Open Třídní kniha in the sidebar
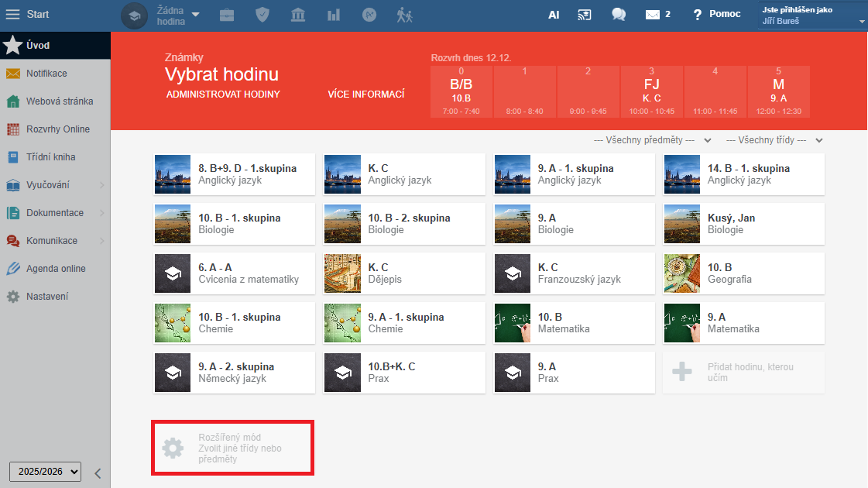 (50, 157)
